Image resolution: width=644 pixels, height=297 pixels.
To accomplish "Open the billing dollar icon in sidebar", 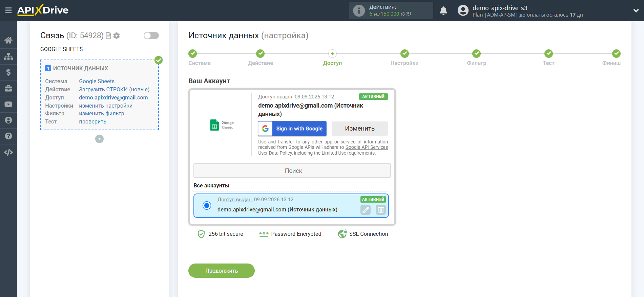I will point(8,72).
